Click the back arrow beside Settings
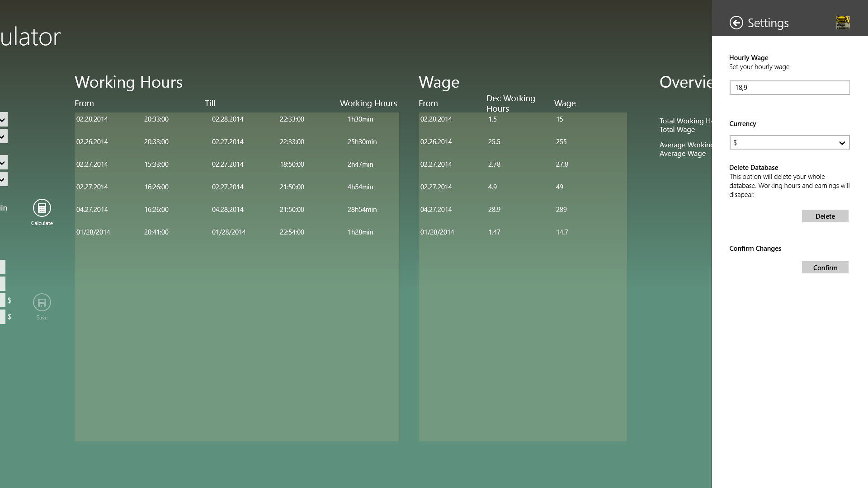The height and width of the screenshot is (488, 868). [736, 23]
